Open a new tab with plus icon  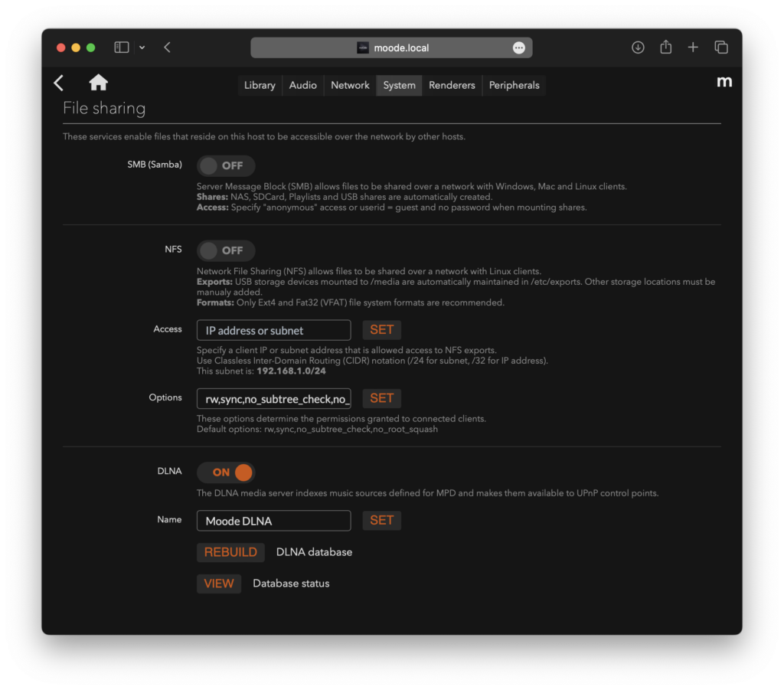point(693,47)
